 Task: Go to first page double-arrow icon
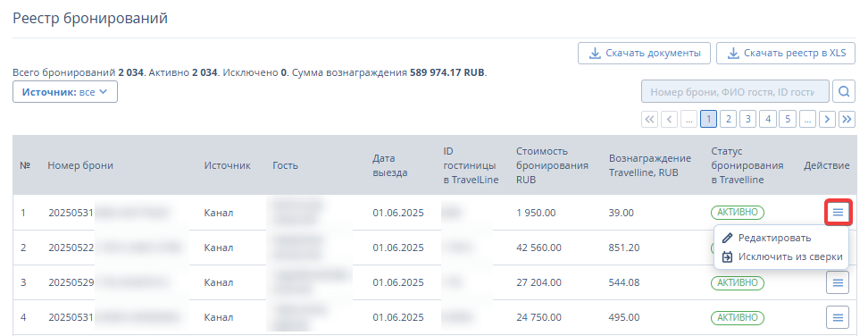(x=650, y=119)
